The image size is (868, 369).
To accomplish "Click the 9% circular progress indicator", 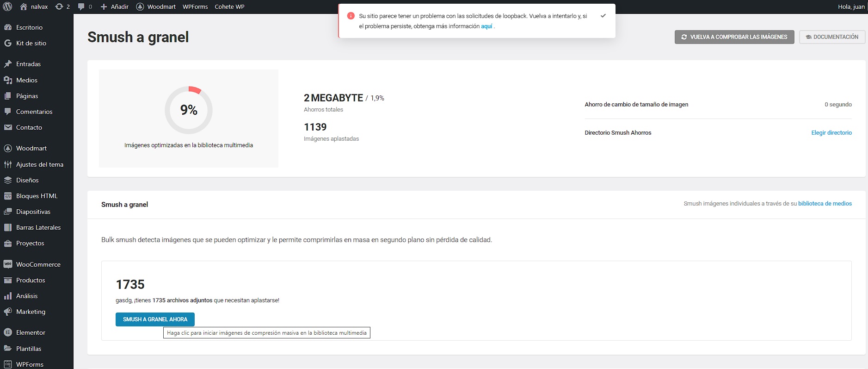I will [189, 110].
